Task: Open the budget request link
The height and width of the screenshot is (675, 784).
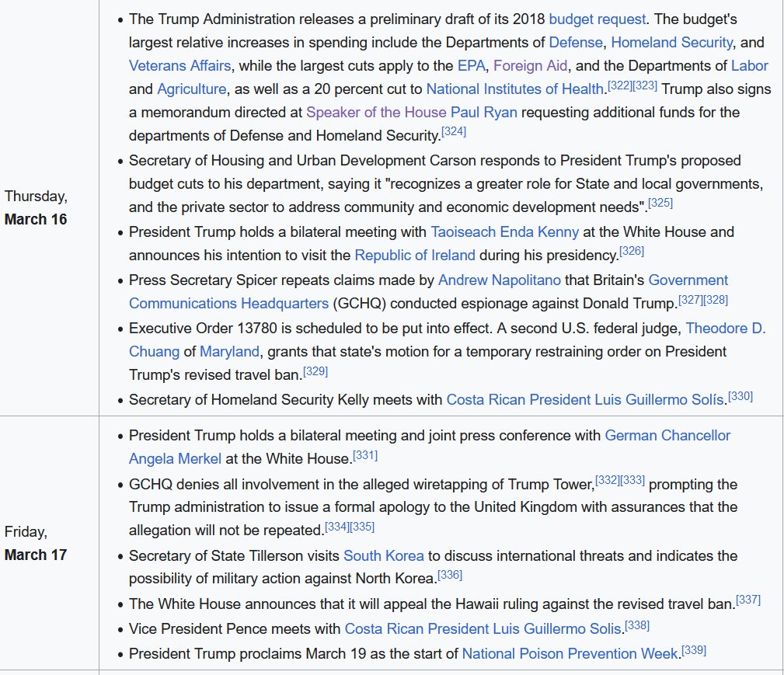Action: point(597,19)
